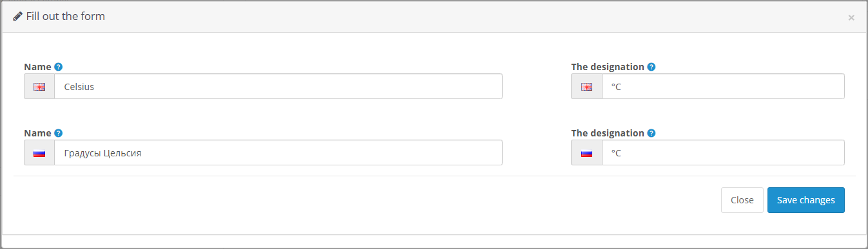
Task: Click The designation label above the English °C field
Action: coord(608,67)
